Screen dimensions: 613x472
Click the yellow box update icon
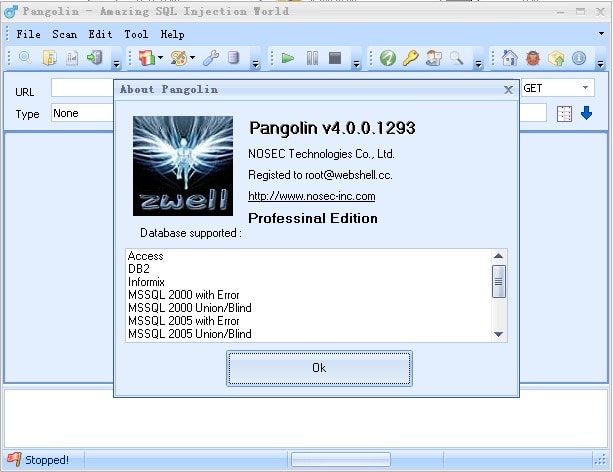[x=556, y=58]
